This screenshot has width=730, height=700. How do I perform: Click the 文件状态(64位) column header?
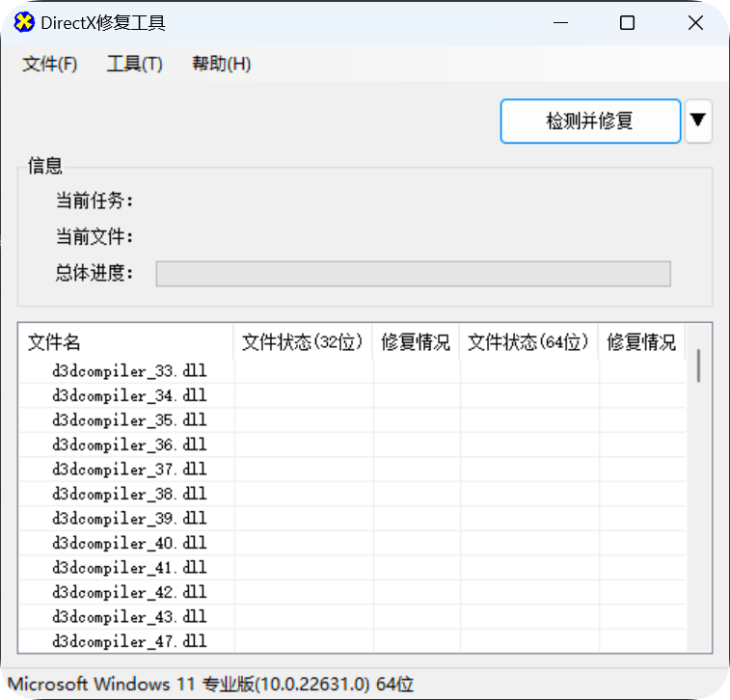point(528,342)
